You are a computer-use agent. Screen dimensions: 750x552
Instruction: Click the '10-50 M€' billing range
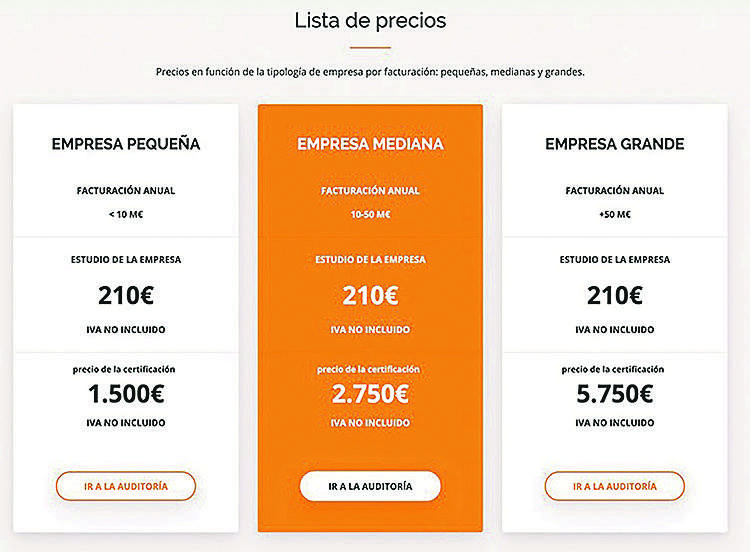tap(370, 214)
